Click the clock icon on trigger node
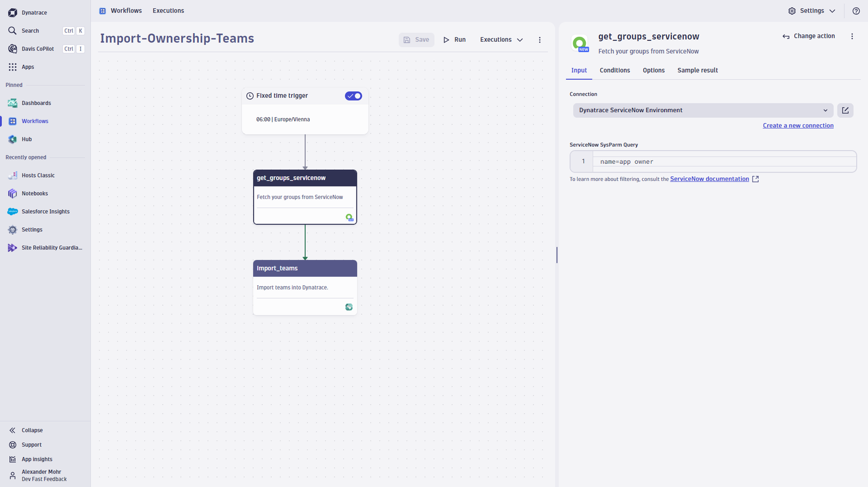868x487 pixels. pos(250,96)
